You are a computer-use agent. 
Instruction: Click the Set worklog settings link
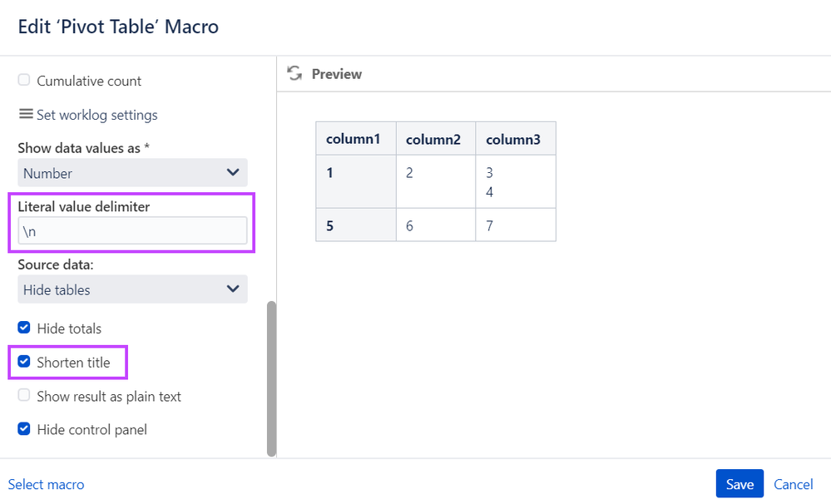(x=97, y=115)
